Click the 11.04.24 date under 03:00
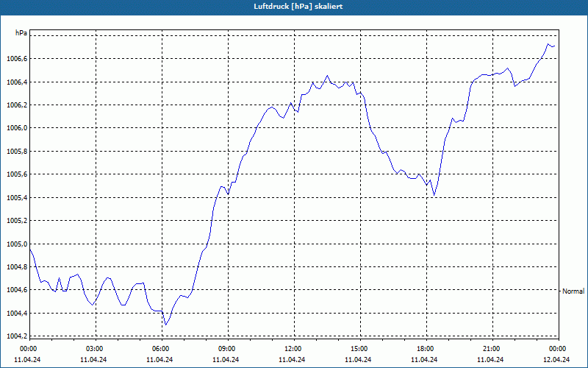 (93, 359)
